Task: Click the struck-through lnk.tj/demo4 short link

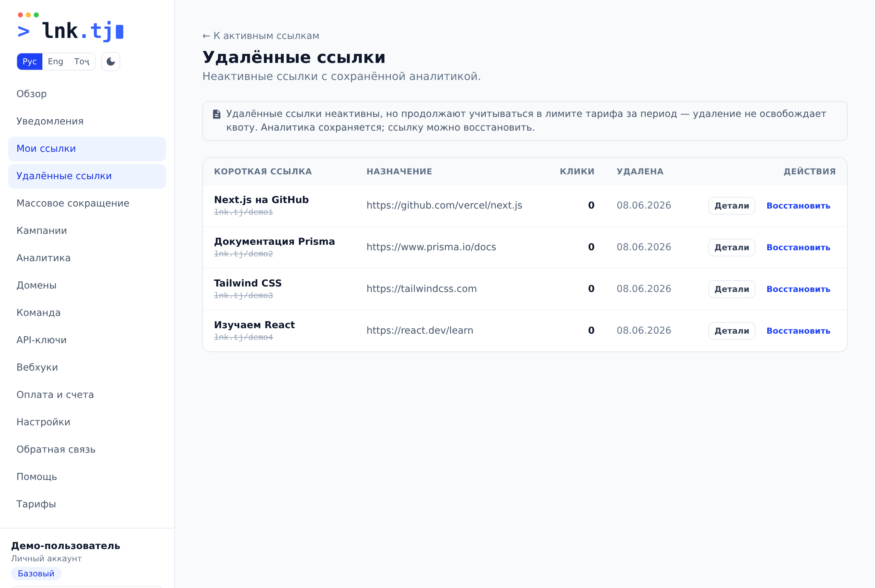Action: pyautogui.click(x=243, y=337)
